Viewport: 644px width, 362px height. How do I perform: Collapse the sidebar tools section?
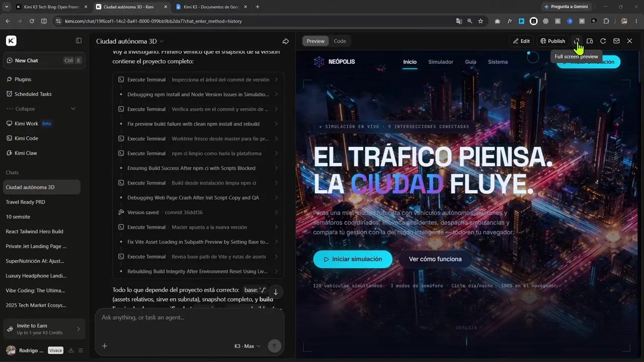coord(41,109)
